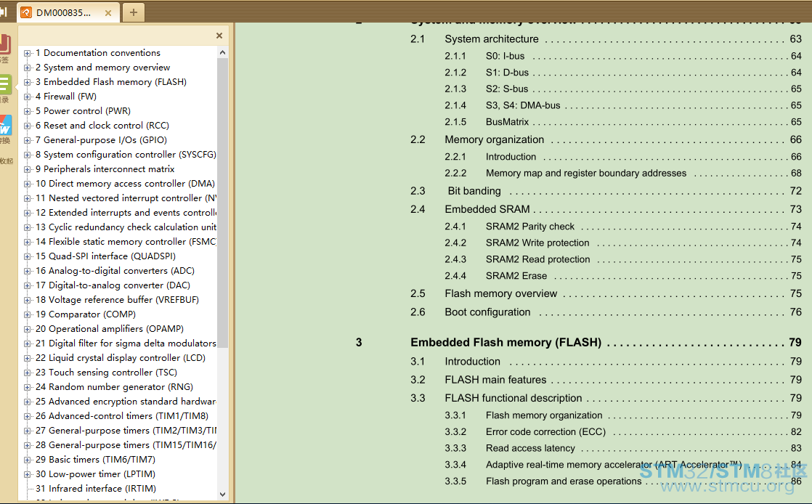The height and width of the screenshot is (504, 812).
Task: Expand 22 Liquid crystal display controller node
Action: point(28,358)
